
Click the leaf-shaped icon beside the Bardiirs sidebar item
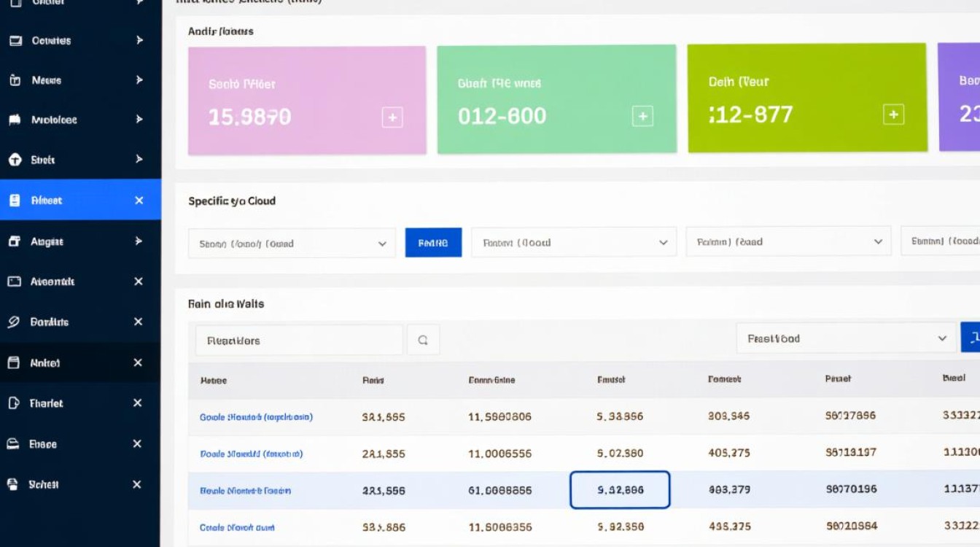click(x=14, y=322)
